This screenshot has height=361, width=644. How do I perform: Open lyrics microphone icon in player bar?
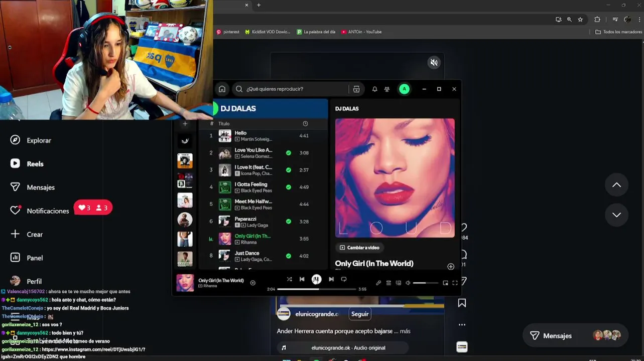[x=378, y=283]
